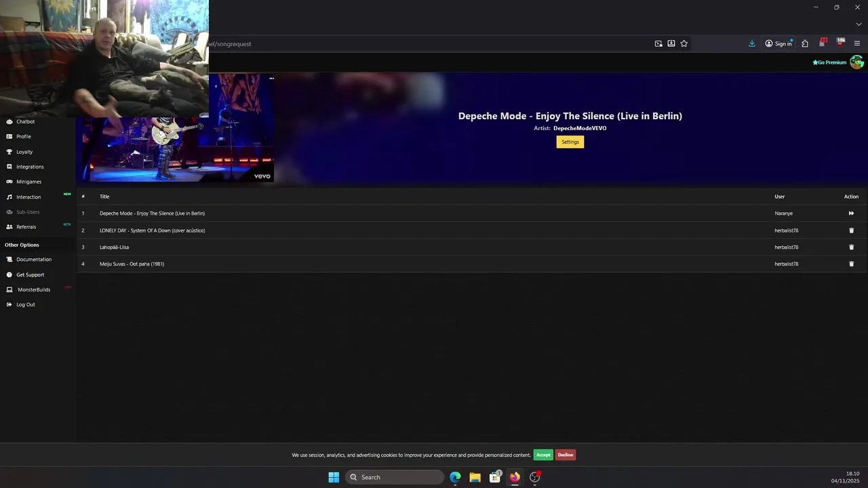The width and height of the screenshot is (868, 488).
Task: Accept the cookie notice
Action: pos(543,455)
